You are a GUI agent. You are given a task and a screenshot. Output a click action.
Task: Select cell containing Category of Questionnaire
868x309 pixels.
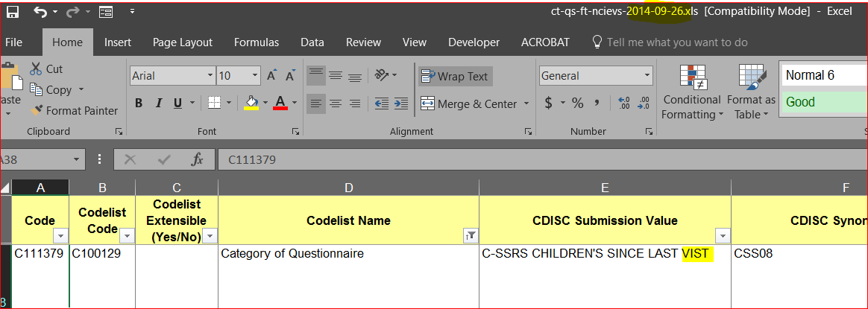pyautogui.click(x=348, y=275)
